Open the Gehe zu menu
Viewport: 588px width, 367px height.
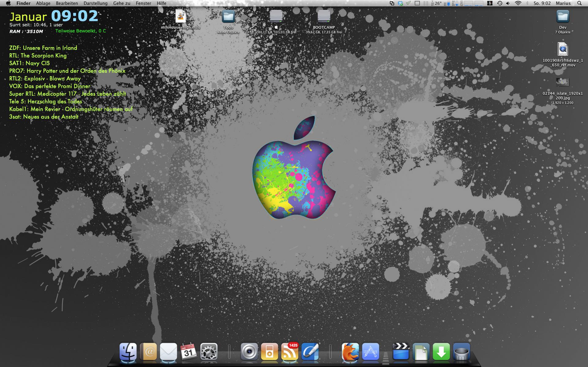click(122, 3)
